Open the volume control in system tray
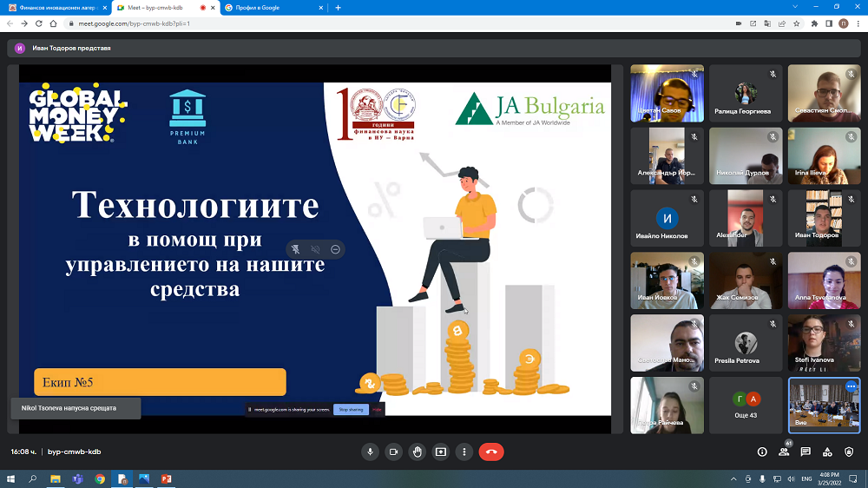868x488 pixels. pyautogui.click(x=791, y=479)
